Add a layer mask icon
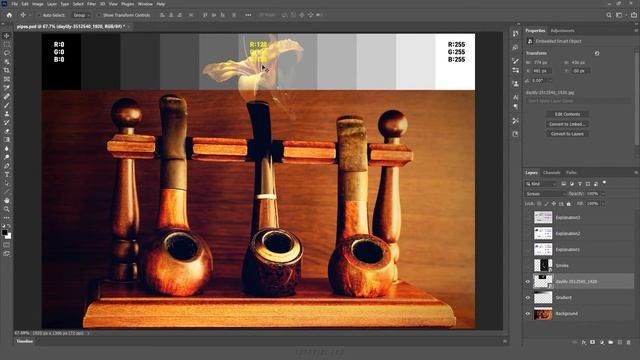The image size is (640, 360). pos(593,342)
